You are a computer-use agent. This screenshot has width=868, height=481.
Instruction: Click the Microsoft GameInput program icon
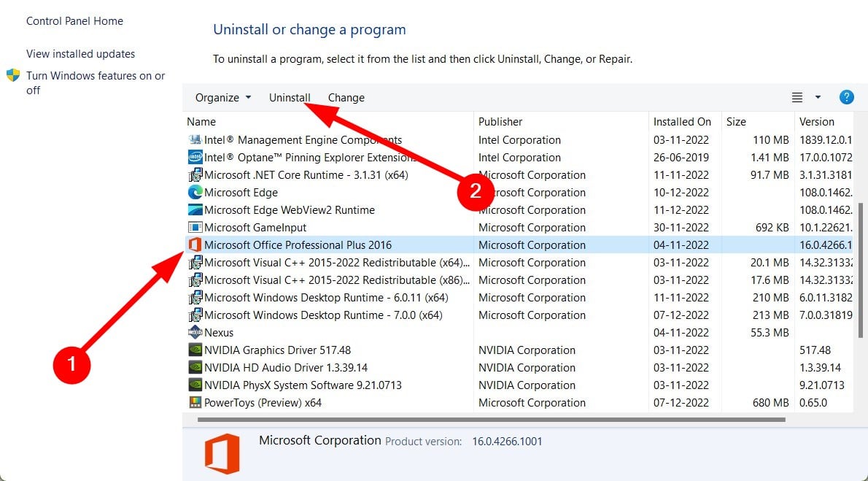[x=195, y=227]
